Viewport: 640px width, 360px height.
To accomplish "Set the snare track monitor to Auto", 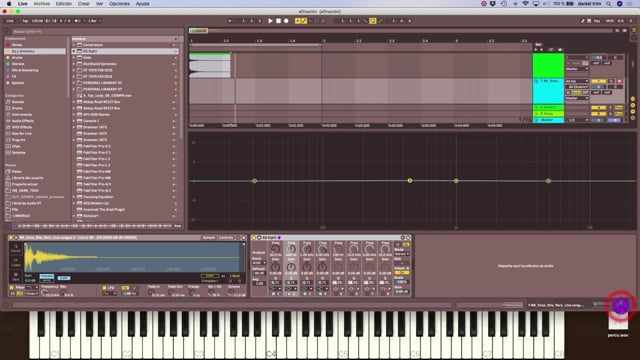I will 577,93.
